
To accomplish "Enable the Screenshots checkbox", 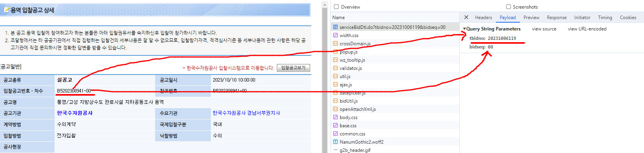I will point(508,7).
